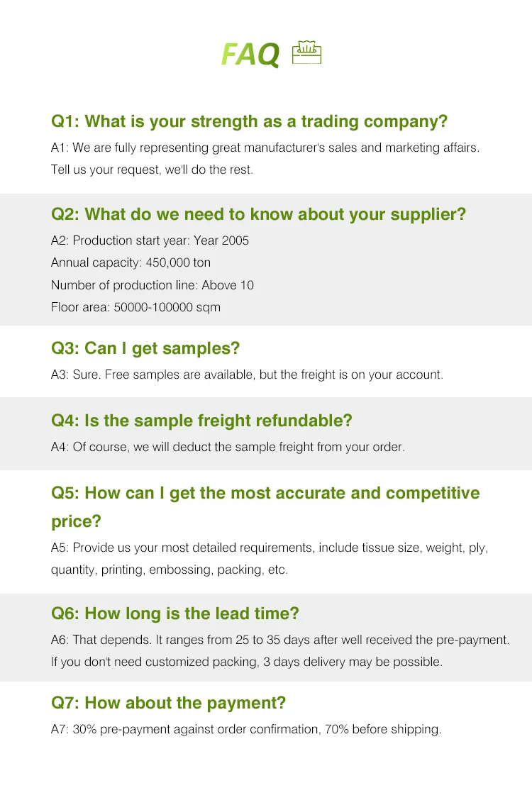
Task: Click the A7 30% pre-payment answer
Action: 246,729
